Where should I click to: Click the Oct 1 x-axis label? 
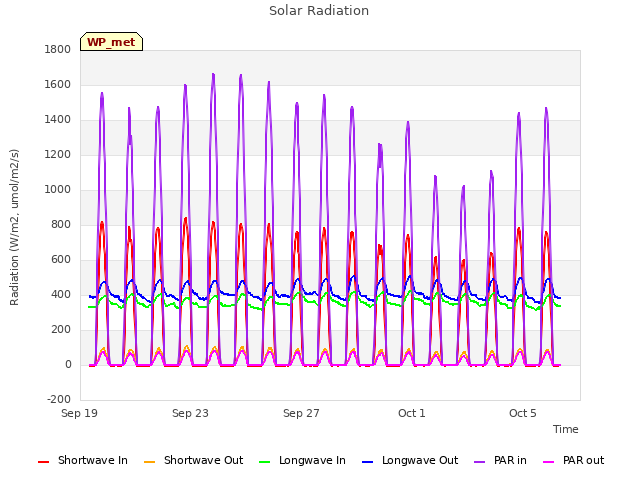coord(412,413)
